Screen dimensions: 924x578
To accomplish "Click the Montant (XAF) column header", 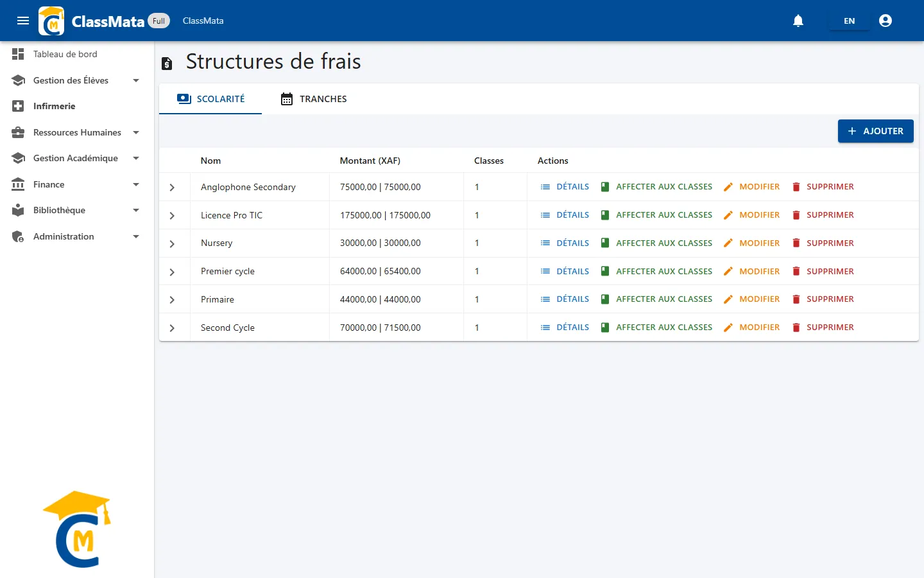I will [370, 161].
